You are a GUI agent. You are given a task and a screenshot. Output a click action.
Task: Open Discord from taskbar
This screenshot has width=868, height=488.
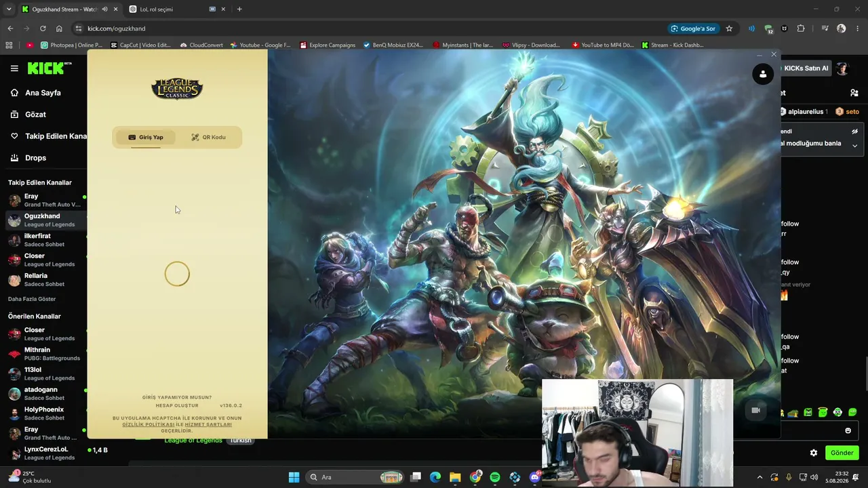535,477
